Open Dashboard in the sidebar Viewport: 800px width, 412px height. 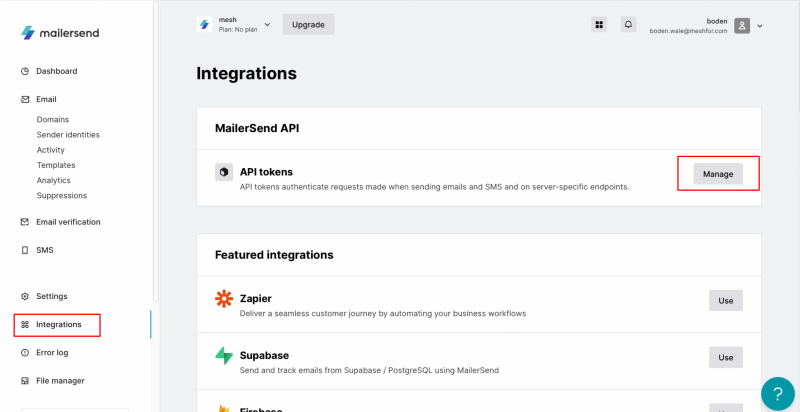pyautogui.click(x=56, y=71)
